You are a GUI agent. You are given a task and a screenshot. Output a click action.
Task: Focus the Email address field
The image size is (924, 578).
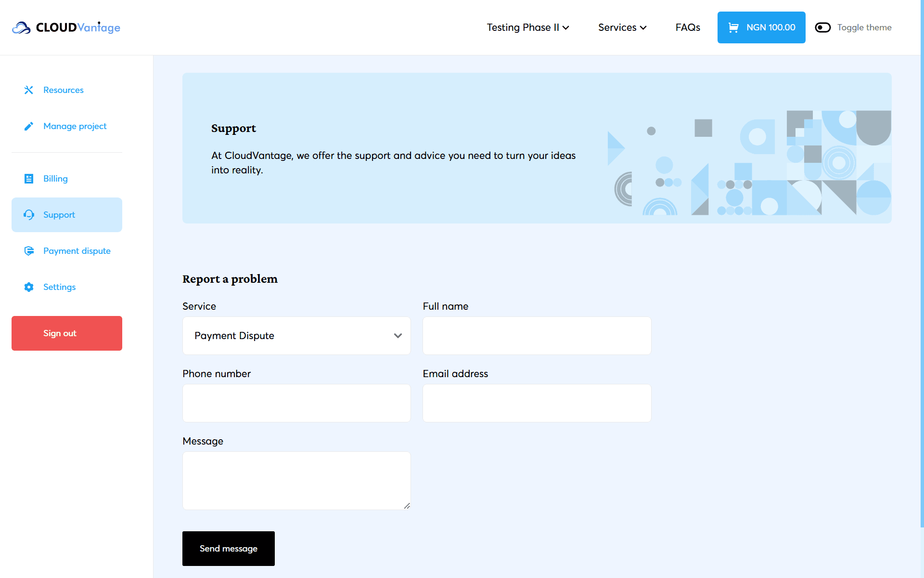(x=537, y=403)
